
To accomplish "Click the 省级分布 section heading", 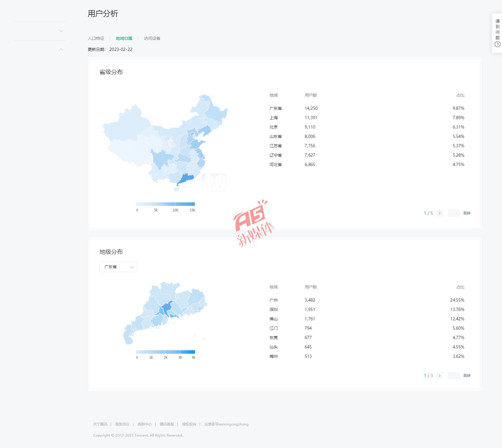I will [111, 72].
